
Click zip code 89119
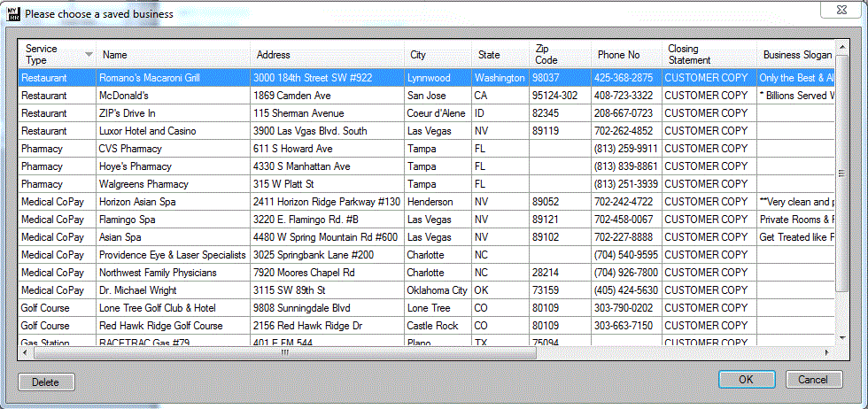560,131
